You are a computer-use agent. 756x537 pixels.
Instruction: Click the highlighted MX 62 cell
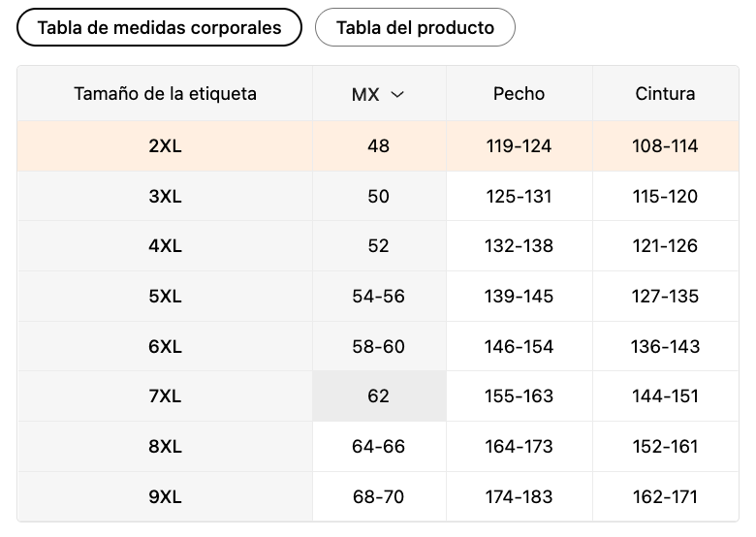point(379,396)
